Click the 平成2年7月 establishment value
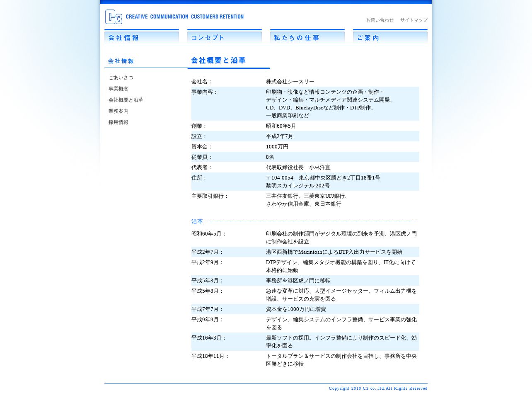Image resolution: width=532 pixels, height=403 pixels. (x=280, y=136)
